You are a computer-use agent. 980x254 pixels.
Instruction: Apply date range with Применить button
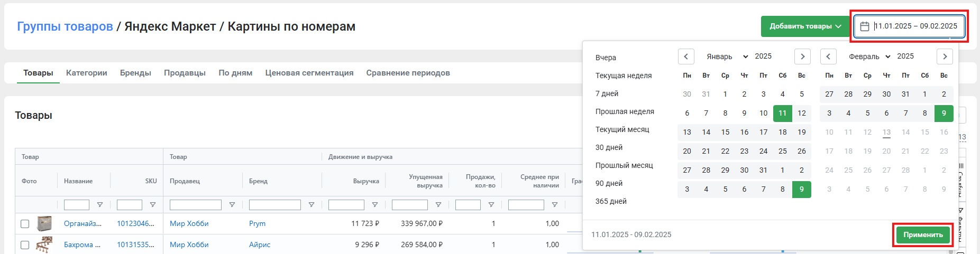tap(923, 235)
